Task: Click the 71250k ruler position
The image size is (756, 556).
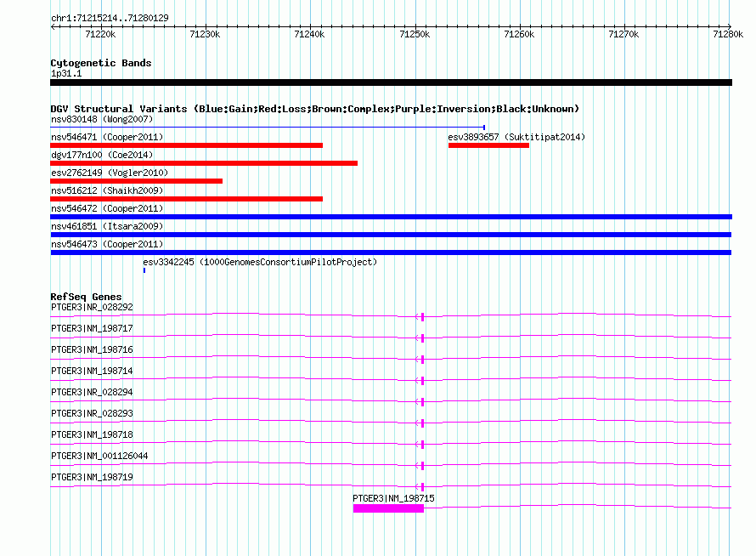Action: click(x=415, y=34)
